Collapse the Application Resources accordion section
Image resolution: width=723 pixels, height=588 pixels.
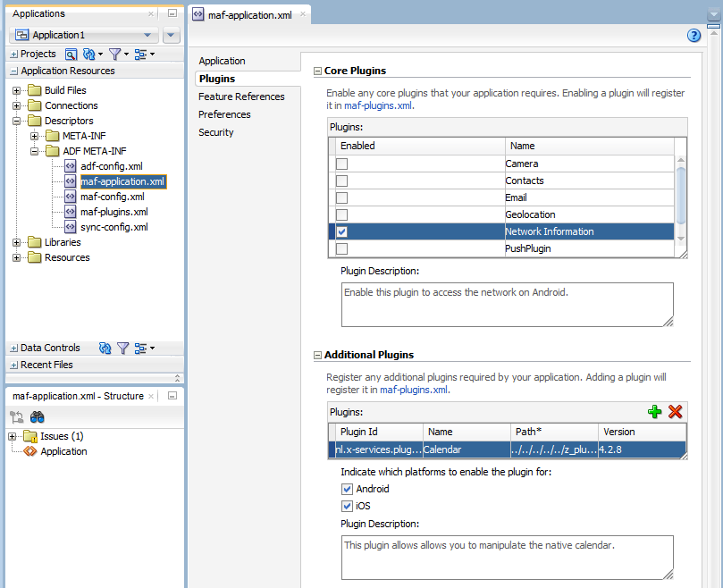click(x=13, y=71)
